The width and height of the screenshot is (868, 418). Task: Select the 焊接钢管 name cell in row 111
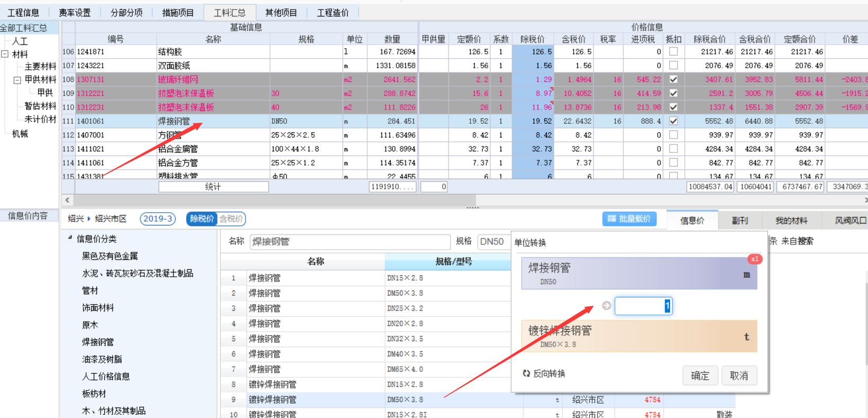[x=213, y=121]
